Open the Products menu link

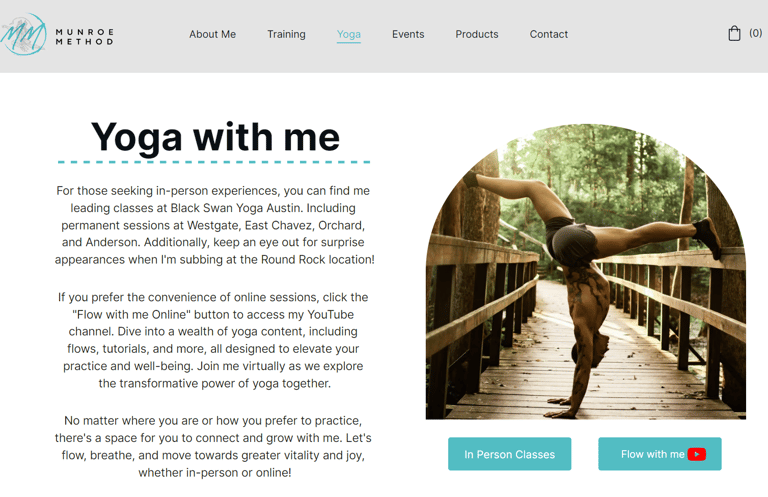coord(477,34)
